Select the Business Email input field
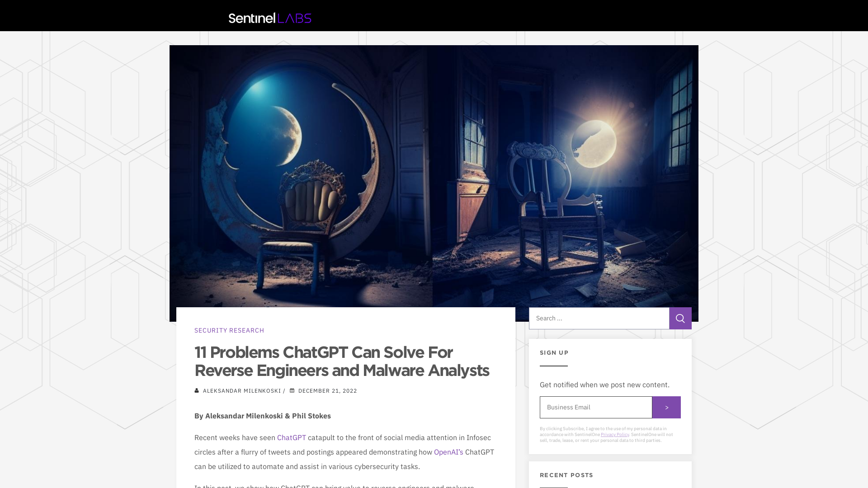 click(595, 407)
